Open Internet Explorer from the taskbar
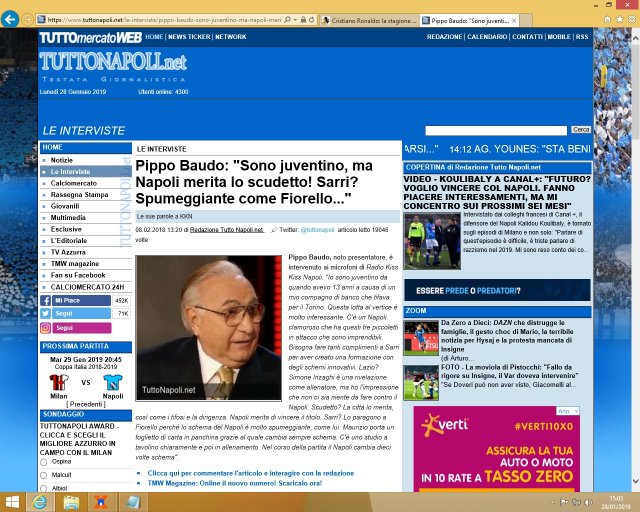Image resolution: width=640 pixels, height=512 pixels. pyautogui.click(x=40, y=501)
